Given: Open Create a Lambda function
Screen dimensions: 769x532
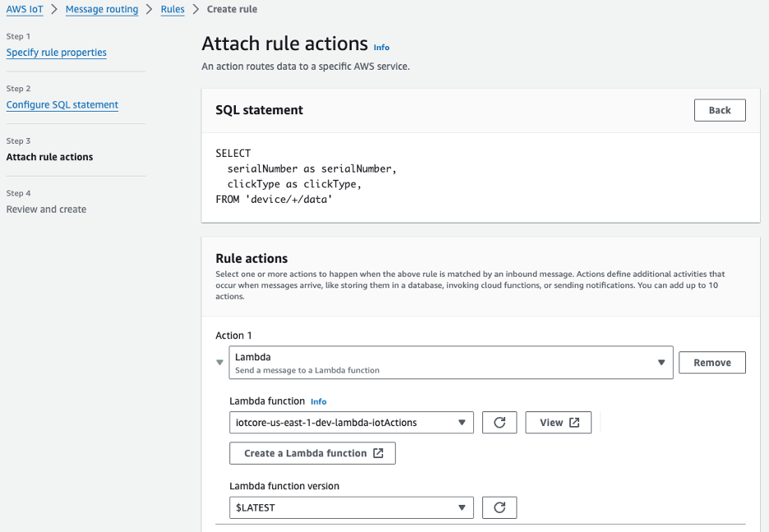Looking at the screenshot, I should [x=312, y=452].
